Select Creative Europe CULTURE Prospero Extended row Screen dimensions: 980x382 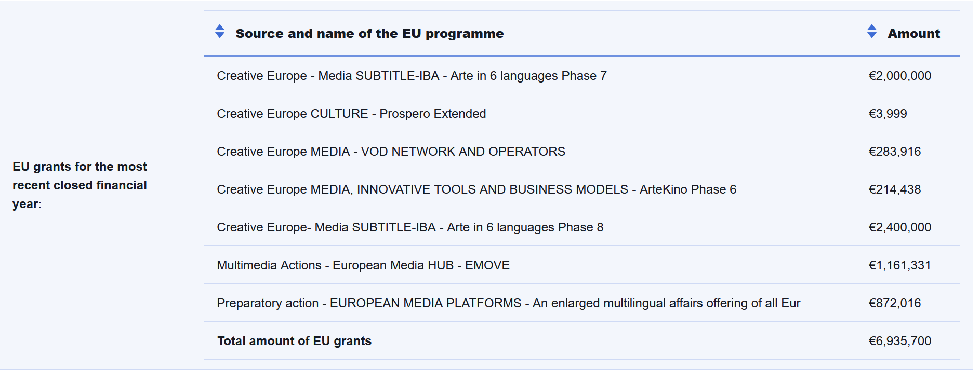351,114
